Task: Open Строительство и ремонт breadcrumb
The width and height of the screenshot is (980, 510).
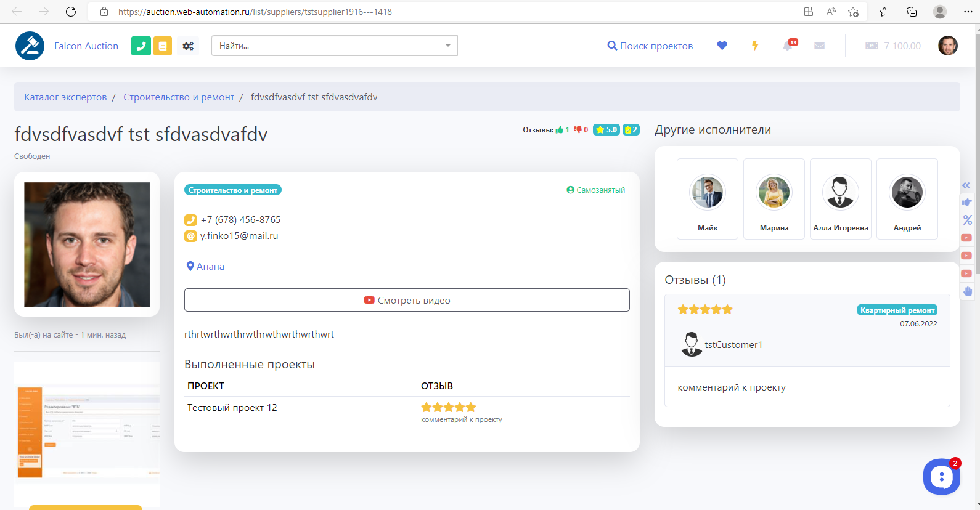Action: pos(179,97)
